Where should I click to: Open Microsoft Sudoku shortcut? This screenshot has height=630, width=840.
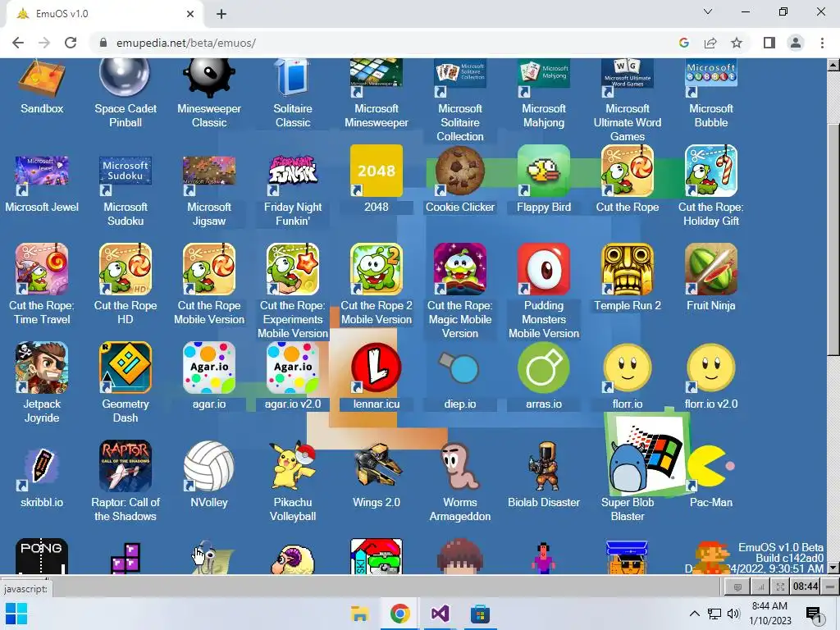click(125, 176)
